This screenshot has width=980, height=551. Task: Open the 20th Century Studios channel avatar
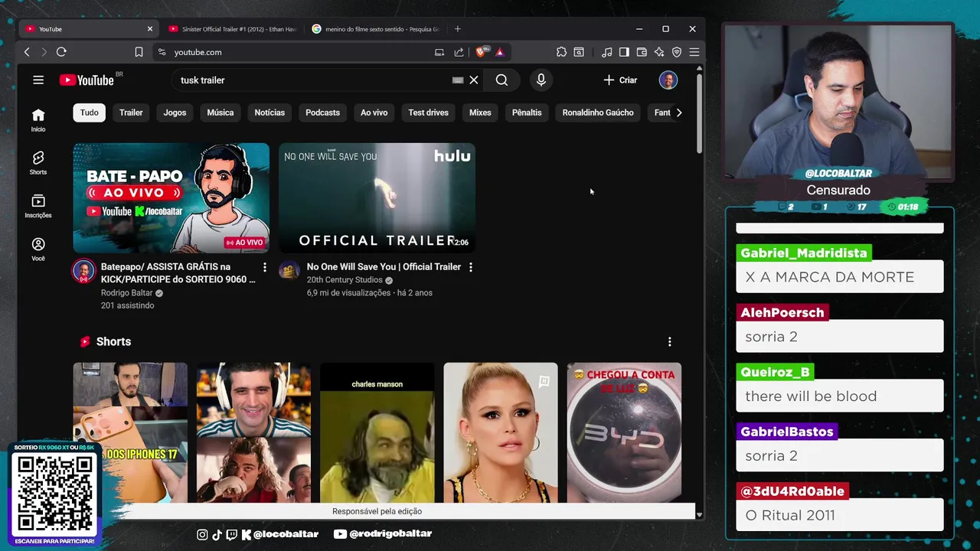(289, 269)
